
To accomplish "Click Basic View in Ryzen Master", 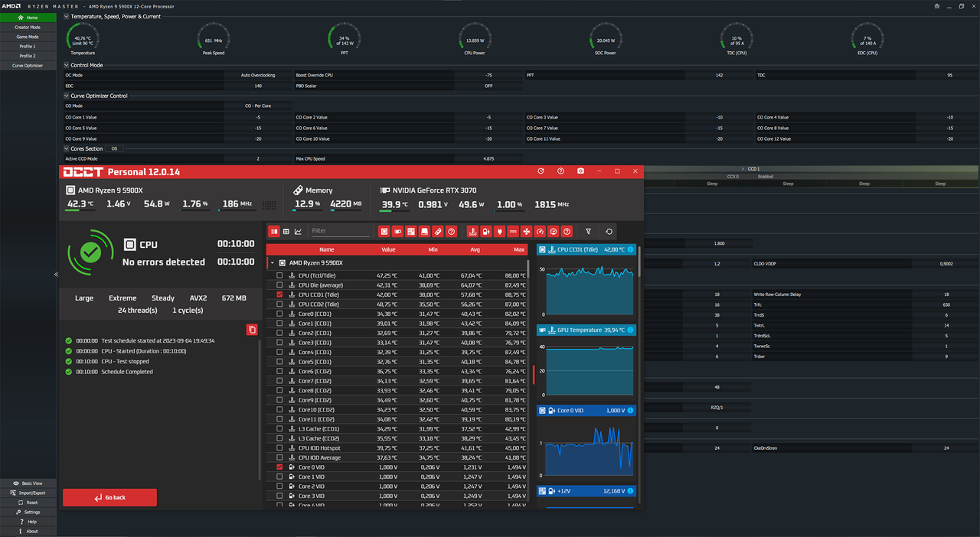I will click(x=28, y=483).
